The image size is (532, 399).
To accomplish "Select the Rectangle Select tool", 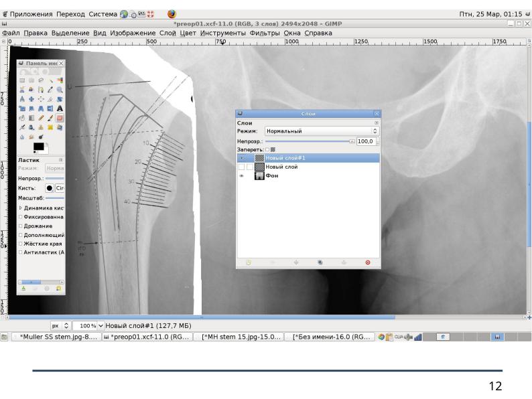I will [22, 80].
